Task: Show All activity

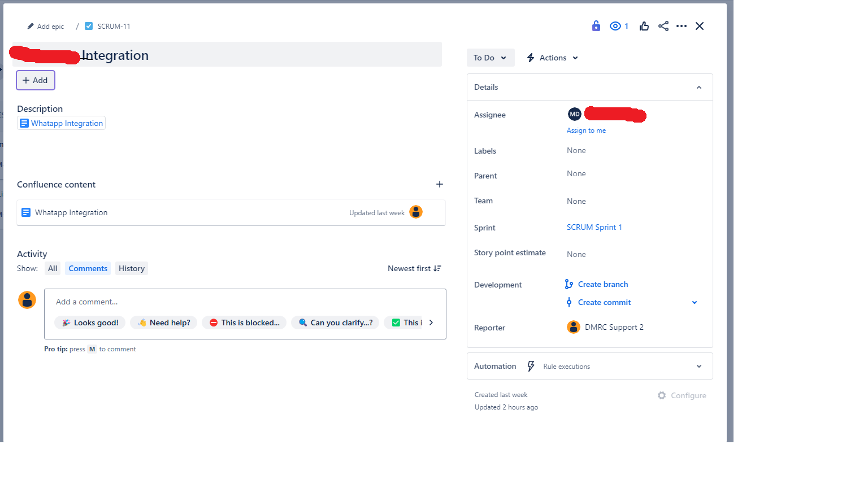Action: 53,268
